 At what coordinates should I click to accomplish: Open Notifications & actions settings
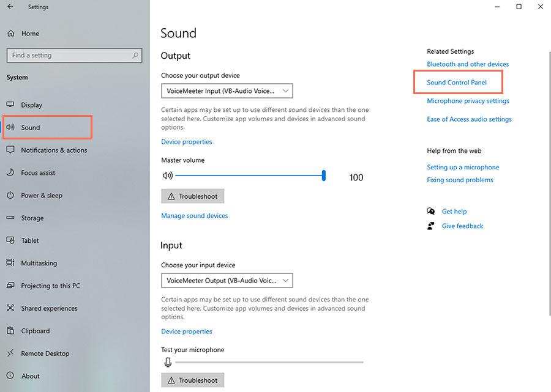tap(54, 150)
